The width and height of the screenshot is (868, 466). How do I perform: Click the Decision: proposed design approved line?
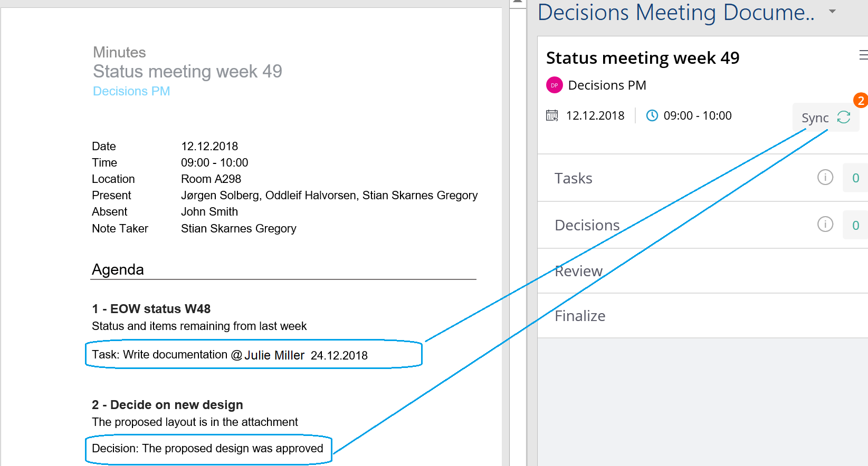tap(207, 449)
